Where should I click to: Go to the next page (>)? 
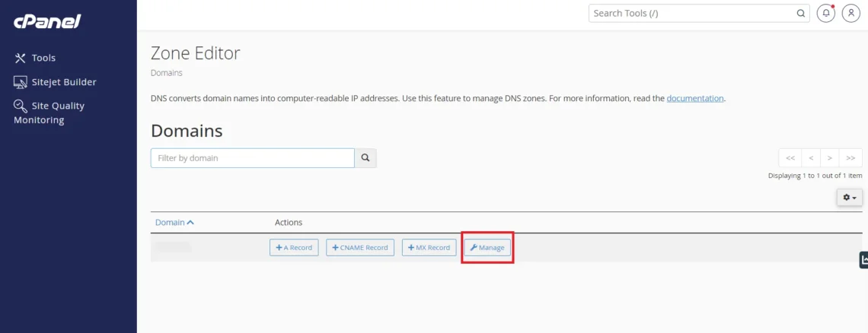pyautogui.click(x=830, y=157)
